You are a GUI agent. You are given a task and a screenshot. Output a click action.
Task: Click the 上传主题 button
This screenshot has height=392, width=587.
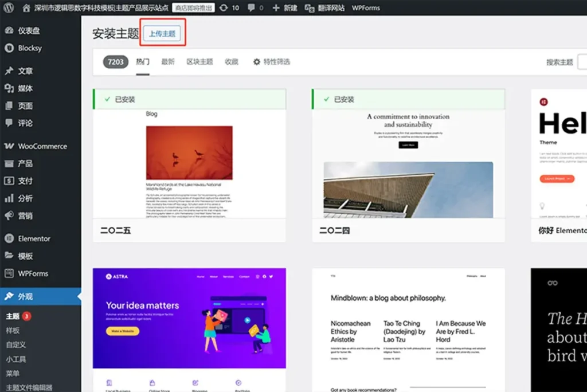point(163,33)
